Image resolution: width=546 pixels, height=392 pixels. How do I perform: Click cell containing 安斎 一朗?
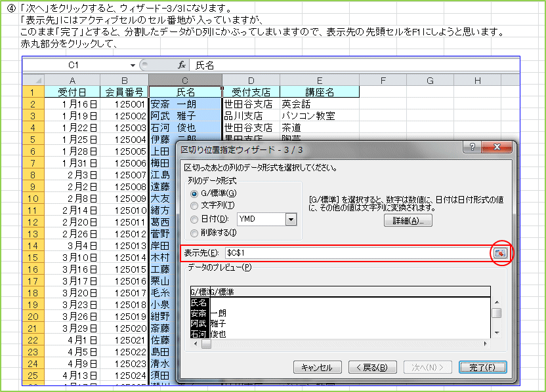(x=185, y=104)
